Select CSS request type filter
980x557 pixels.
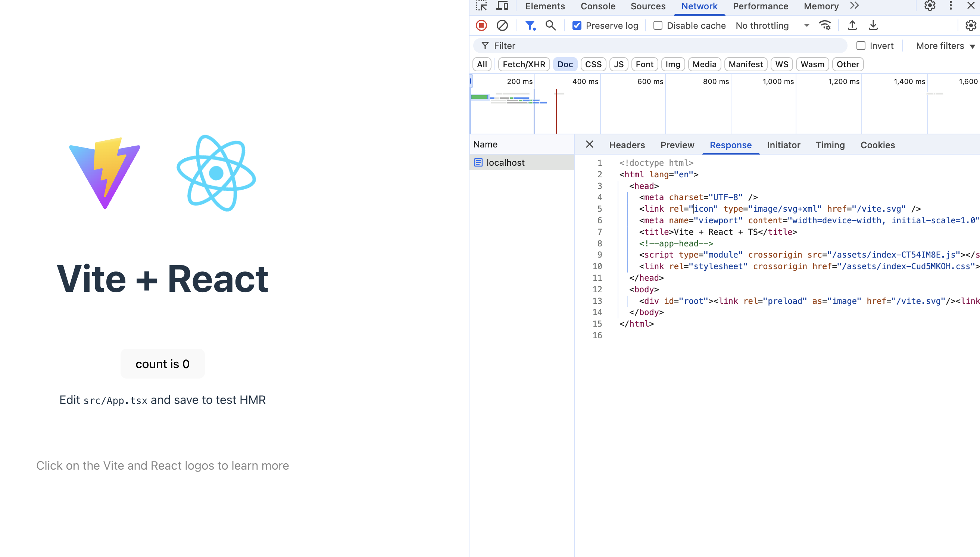(x=593, y=64)
